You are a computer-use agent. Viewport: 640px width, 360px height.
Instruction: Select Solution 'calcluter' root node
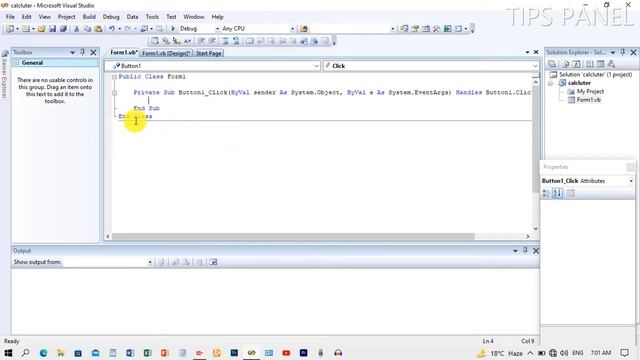[595, 75]
